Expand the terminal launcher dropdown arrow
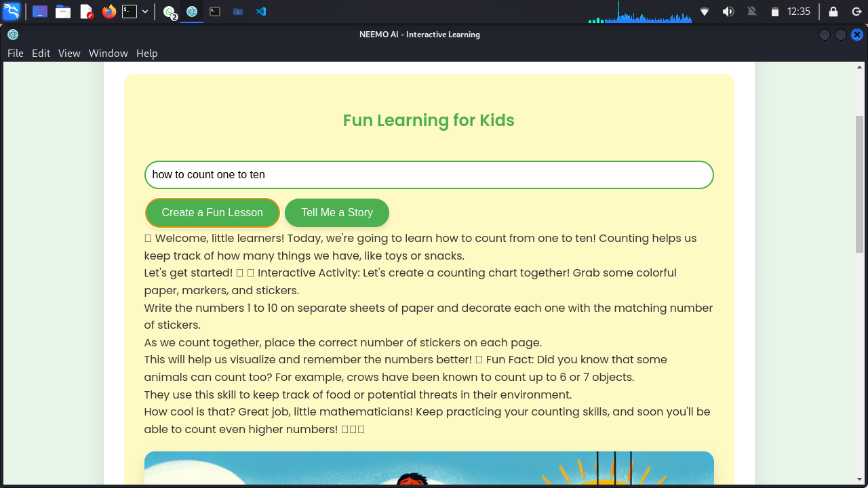The width and height of the screenshot is (868, 488). (145, 12)
